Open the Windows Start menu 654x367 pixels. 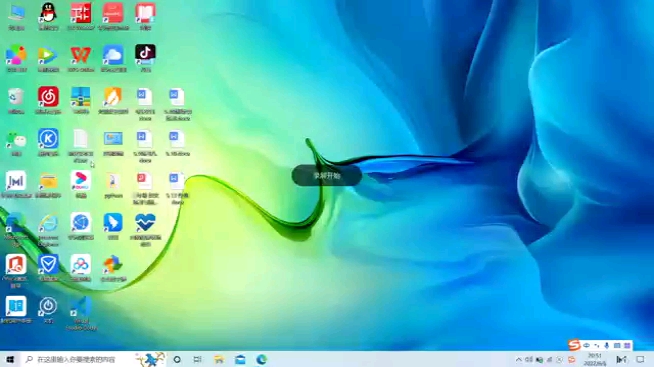[10, 359]
